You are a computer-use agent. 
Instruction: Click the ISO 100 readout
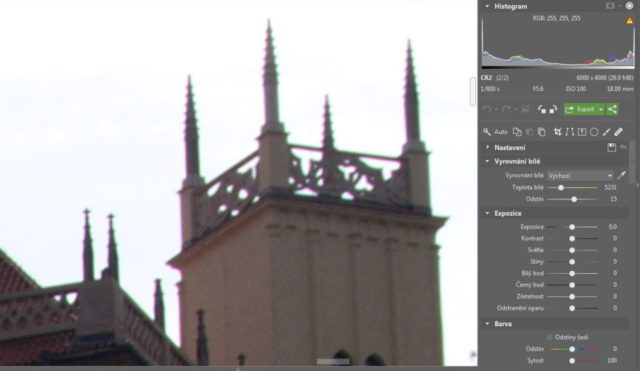pyautogui.click(x=576, y=89)
